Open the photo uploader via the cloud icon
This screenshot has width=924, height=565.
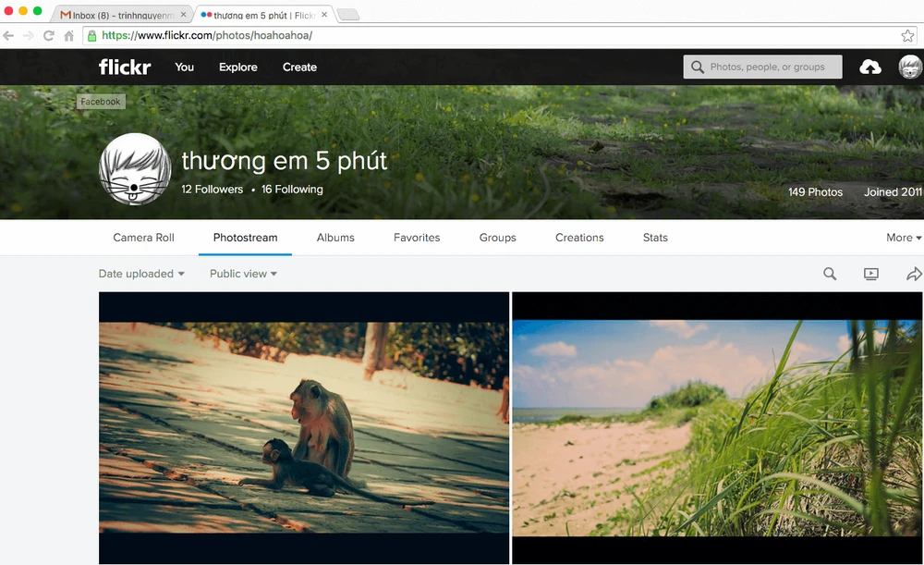[869, 67]
